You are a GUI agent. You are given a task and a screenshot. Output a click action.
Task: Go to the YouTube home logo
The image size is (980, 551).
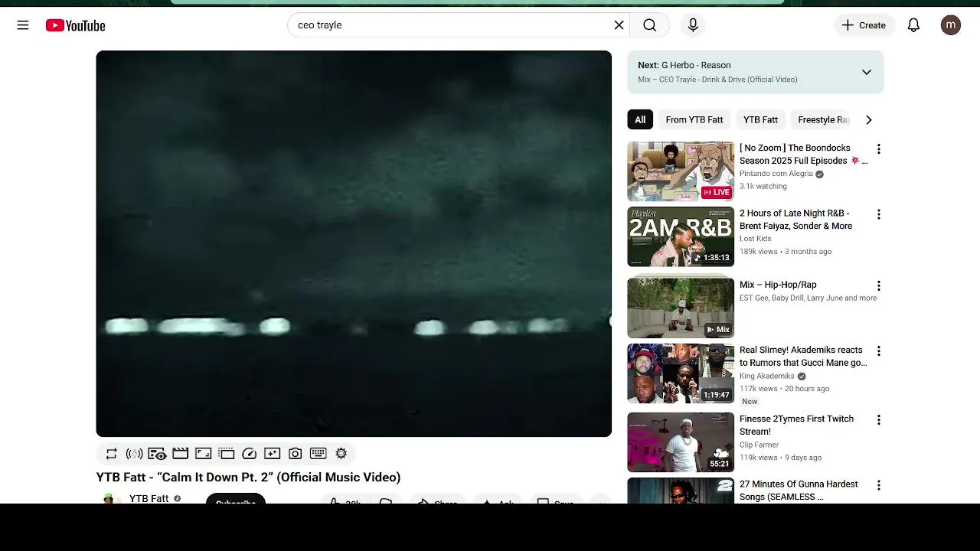(75, 25)
